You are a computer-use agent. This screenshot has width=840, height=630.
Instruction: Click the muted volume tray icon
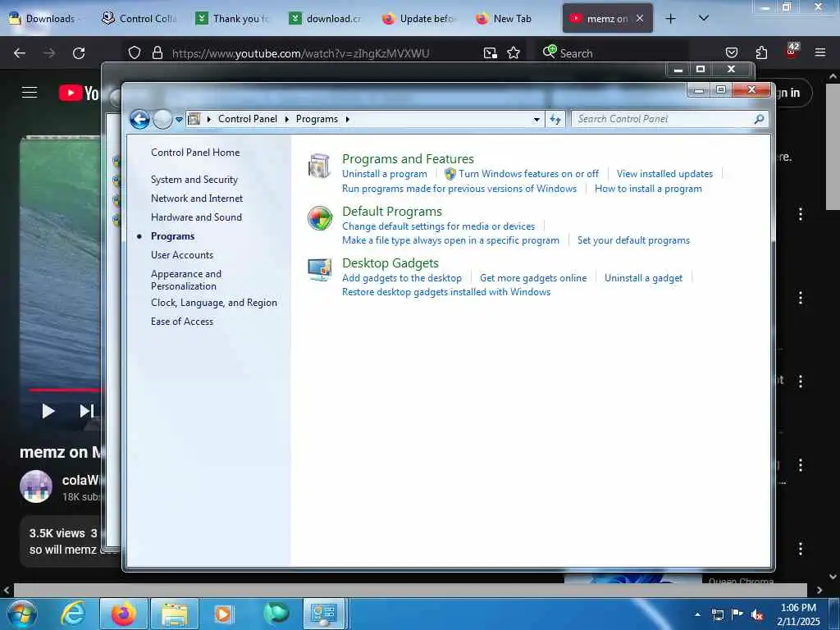coord(757,615)
